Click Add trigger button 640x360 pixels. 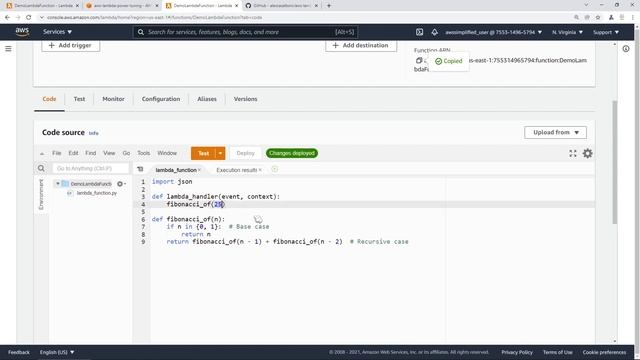(x=70, y=45)
